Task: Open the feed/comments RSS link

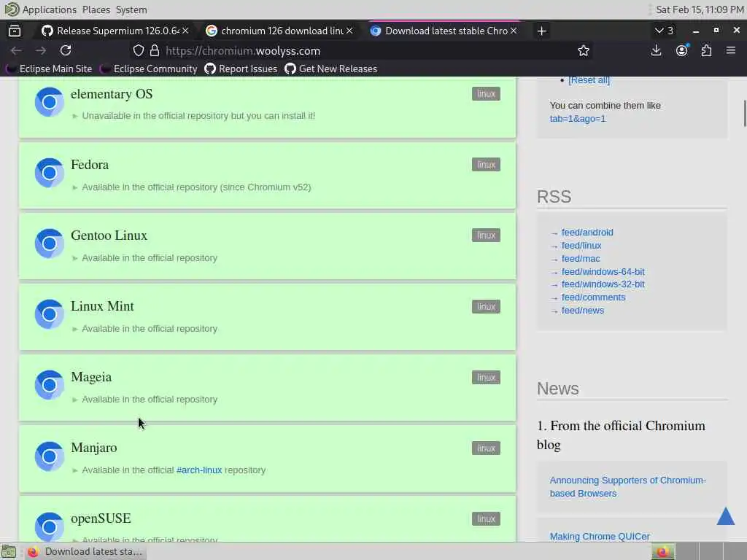Action: pyautogui.click(x=593, y=297)
